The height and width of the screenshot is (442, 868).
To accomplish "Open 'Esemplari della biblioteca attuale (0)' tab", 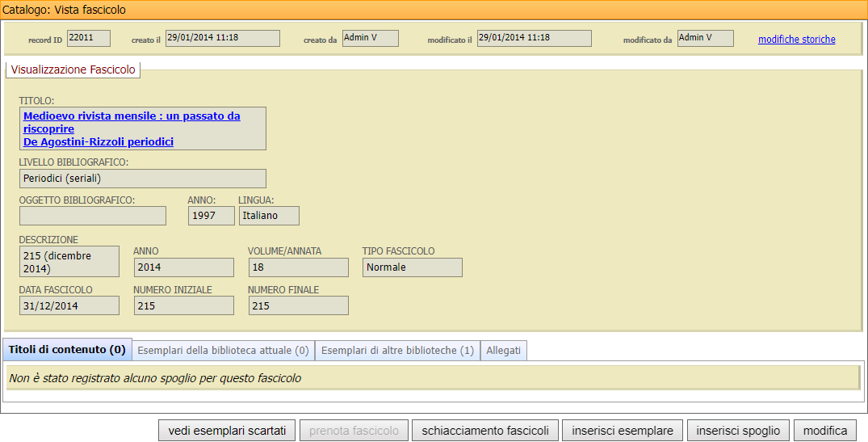I will [x=223, y=351].
